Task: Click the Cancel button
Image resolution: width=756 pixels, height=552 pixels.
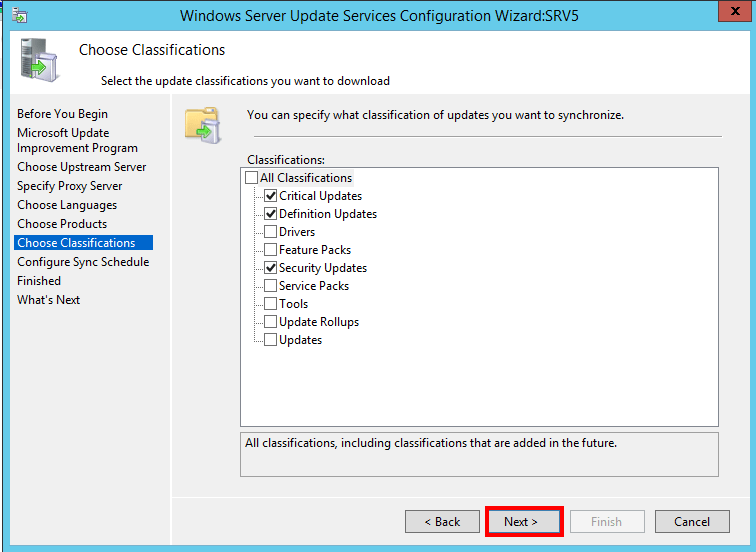Action: (x=692, y=522)
